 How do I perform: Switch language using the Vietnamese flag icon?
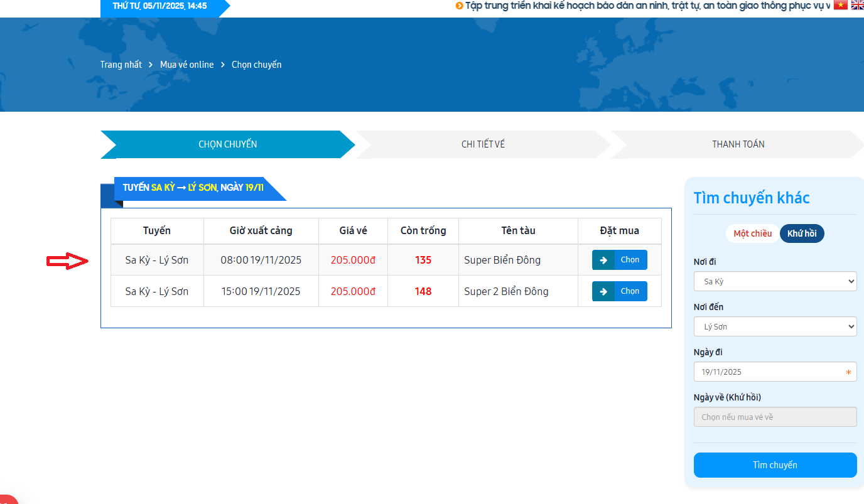point(840,6)
